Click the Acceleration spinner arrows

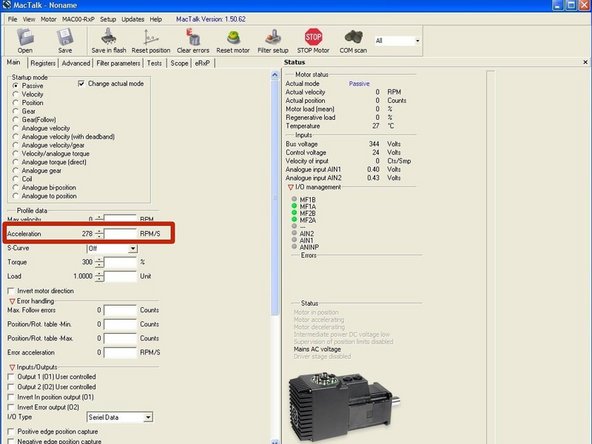tap(99, 234)
